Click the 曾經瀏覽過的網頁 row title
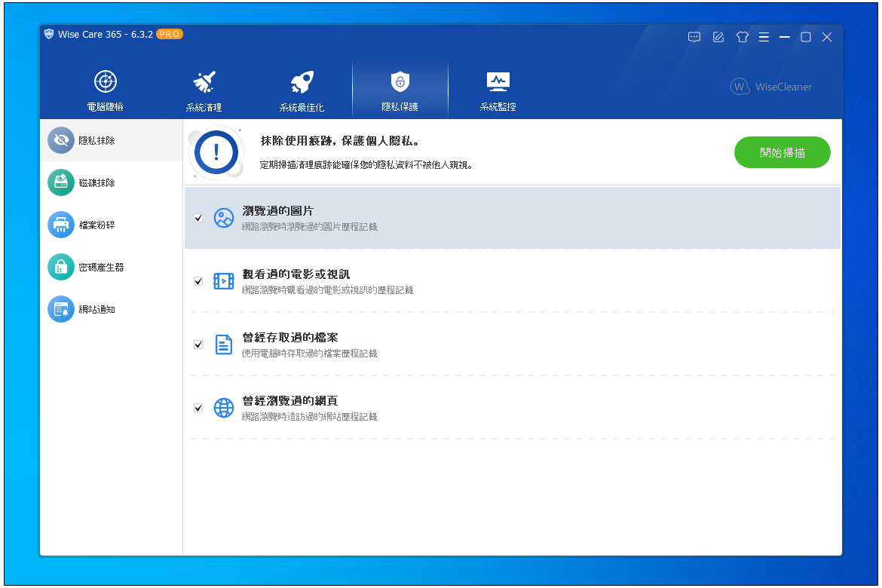The image size is (882, 588). point(290,401)
